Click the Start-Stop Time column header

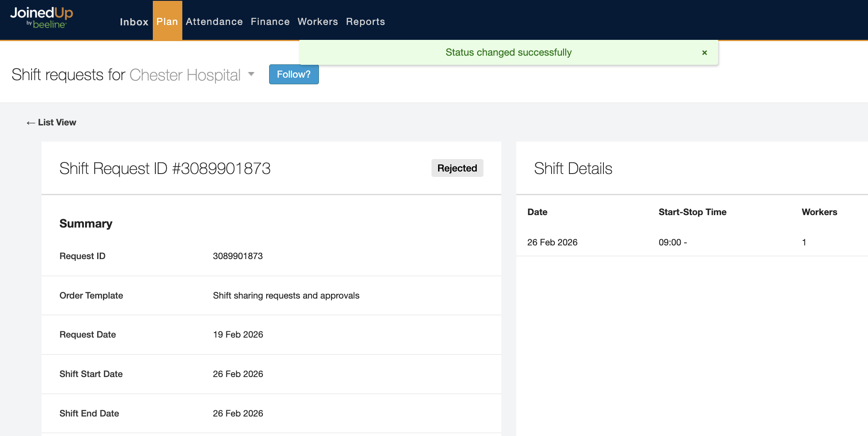(692, 212)
